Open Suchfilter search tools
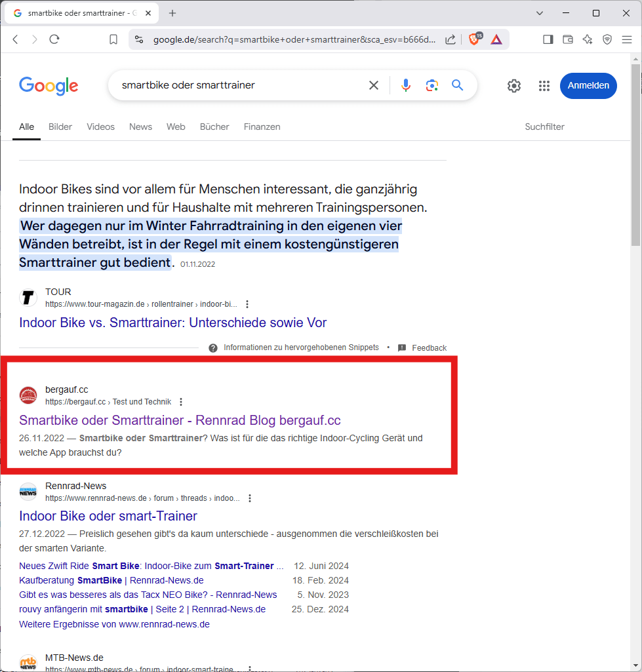Screen dimensions: 642x672 tap(544, 127)
